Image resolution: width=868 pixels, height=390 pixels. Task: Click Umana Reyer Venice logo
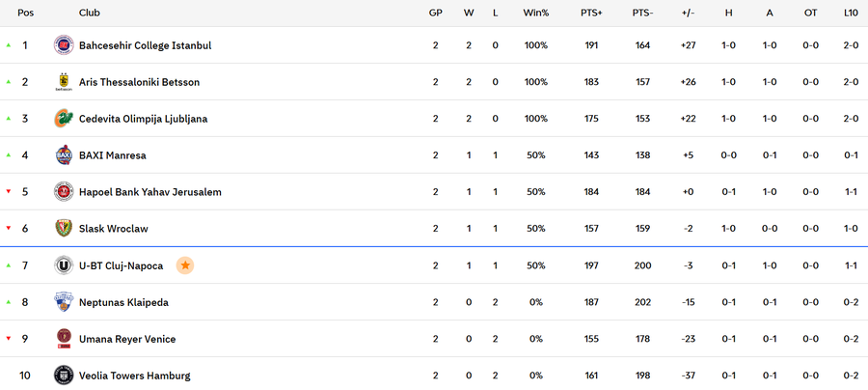click(x=64, y=339)
